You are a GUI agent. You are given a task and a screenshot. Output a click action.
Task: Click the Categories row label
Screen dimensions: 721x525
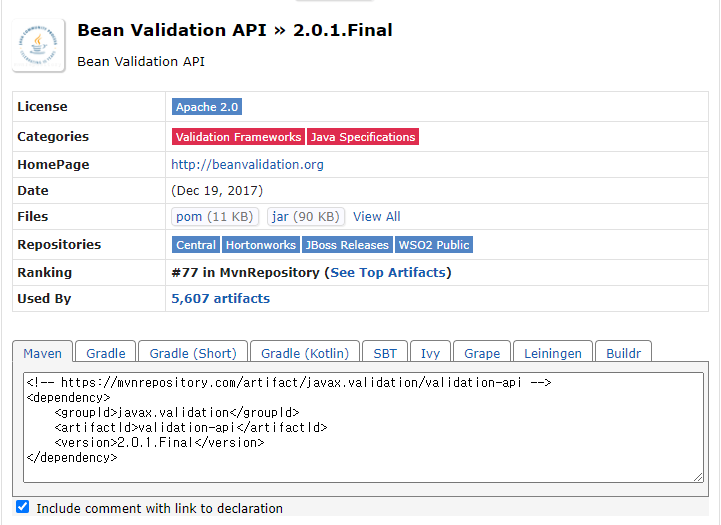tap(53, 137)
